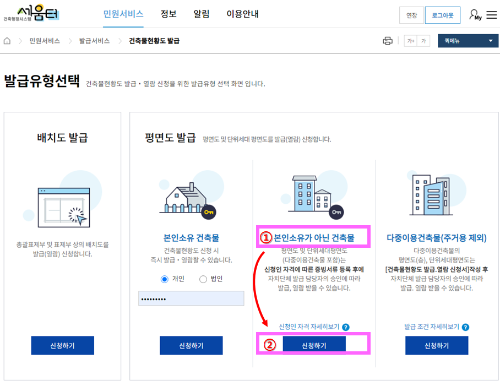
Task: Open 신청인 자격 자세히보기 link
Action: [x=309, y=327]
